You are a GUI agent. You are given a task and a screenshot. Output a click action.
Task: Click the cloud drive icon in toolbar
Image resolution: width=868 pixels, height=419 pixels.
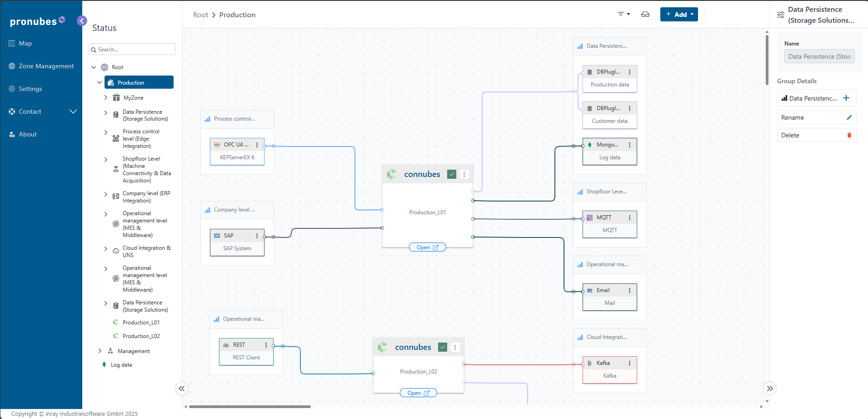[x=645, y=15]
